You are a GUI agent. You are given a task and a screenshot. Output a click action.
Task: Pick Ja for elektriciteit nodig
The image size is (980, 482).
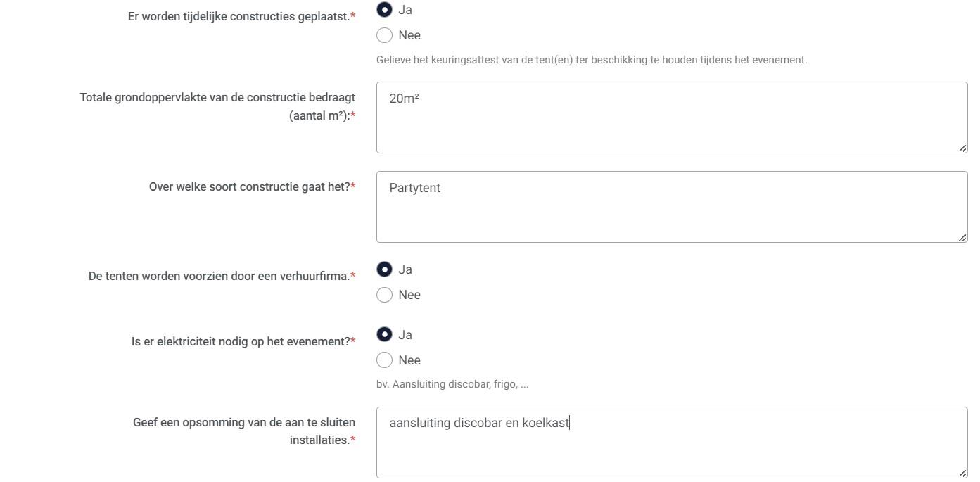[385, 335]
